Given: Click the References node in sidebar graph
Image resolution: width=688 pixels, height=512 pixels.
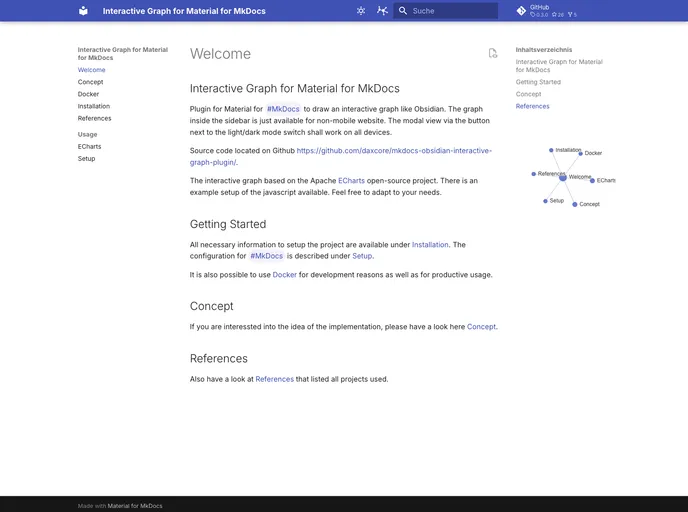Looking at the screenshot, I should click(x=534, y=174).
